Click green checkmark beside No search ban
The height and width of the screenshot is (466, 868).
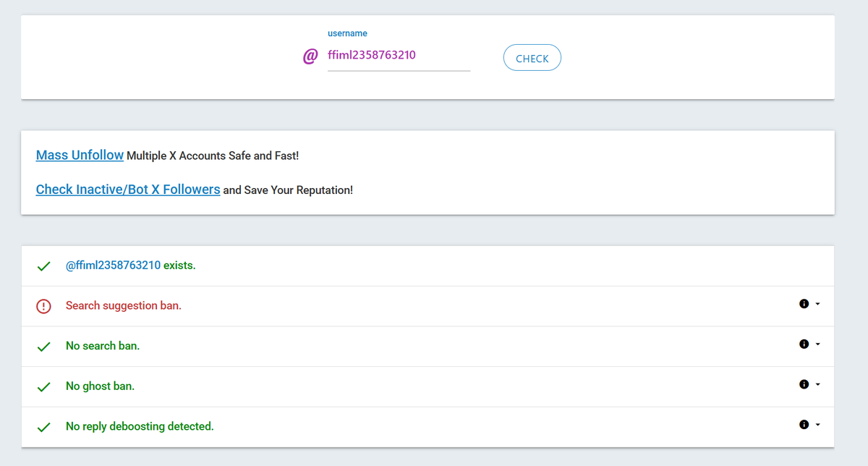(43, 347)
